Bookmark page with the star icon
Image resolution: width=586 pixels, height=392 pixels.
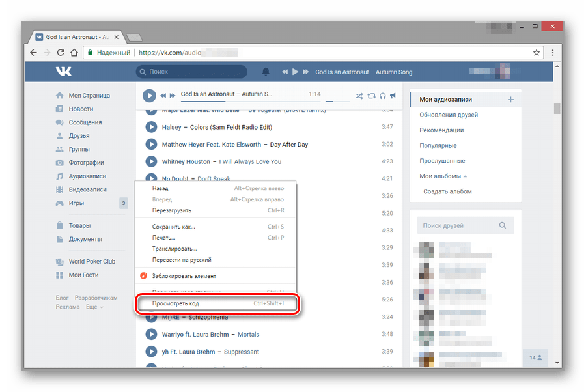click(x=537, y=52)
